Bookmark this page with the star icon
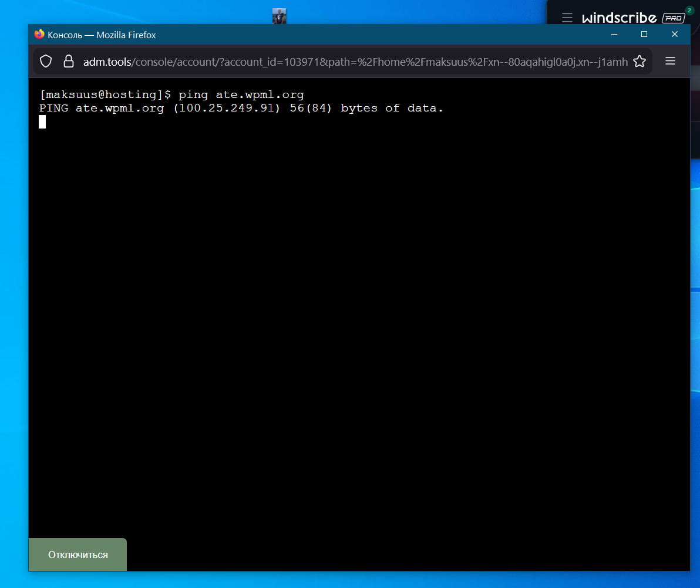Screen dimensions: 700x588 [640, 61]
